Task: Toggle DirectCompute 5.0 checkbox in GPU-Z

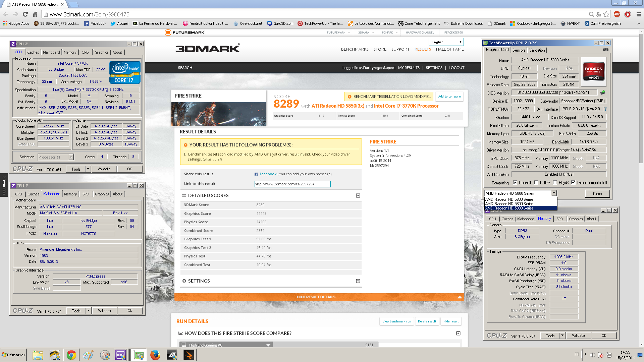Action: coord(573,183)
